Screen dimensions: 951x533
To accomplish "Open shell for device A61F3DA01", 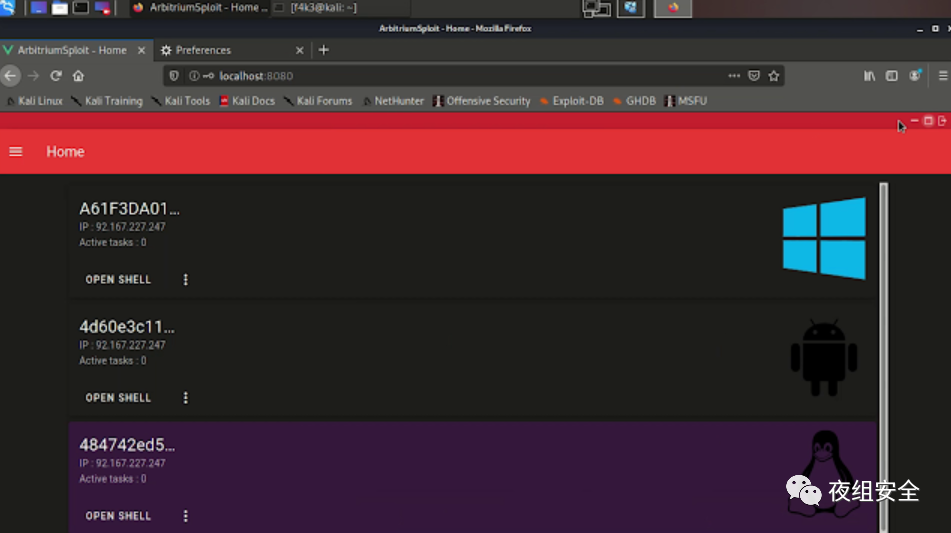I will (x=118, y=280).
